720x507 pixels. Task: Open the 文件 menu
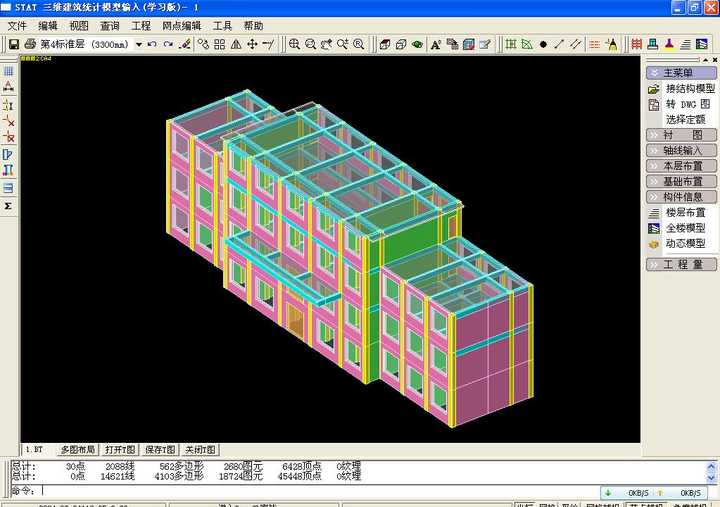(x=17, y=26)
